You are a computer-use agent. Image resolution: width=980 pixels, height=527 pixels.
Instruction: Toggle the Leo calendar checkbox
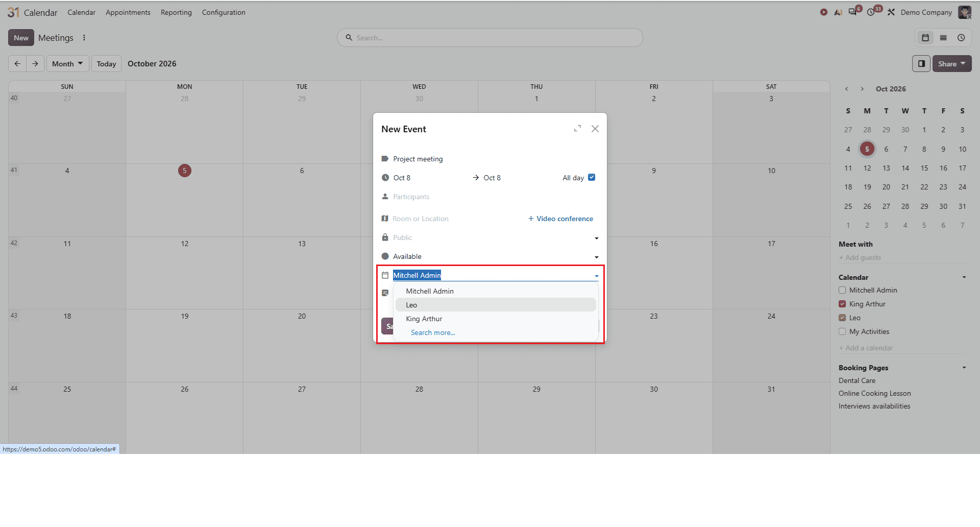[x=842, y=318]
